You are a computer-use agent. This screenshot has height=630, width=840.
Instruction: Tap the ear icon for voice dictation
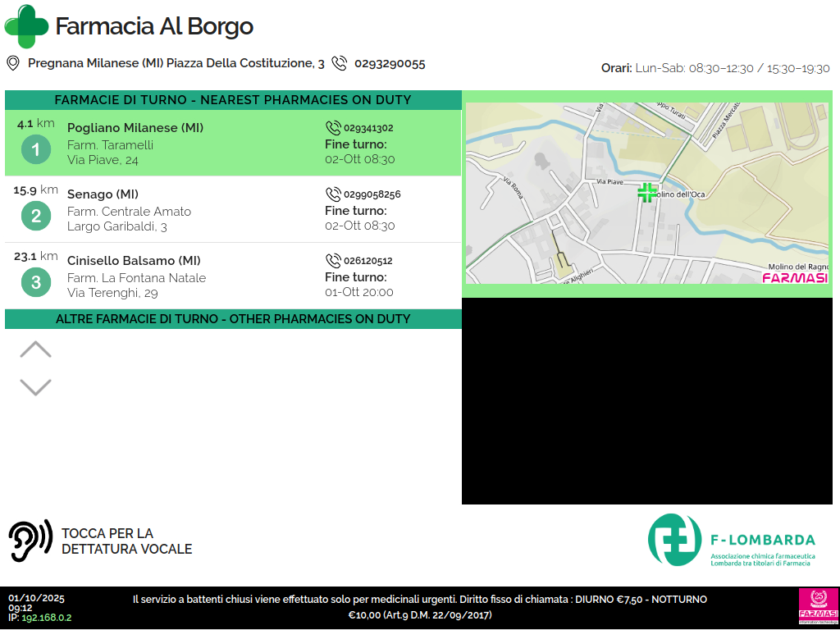(30, 541)
